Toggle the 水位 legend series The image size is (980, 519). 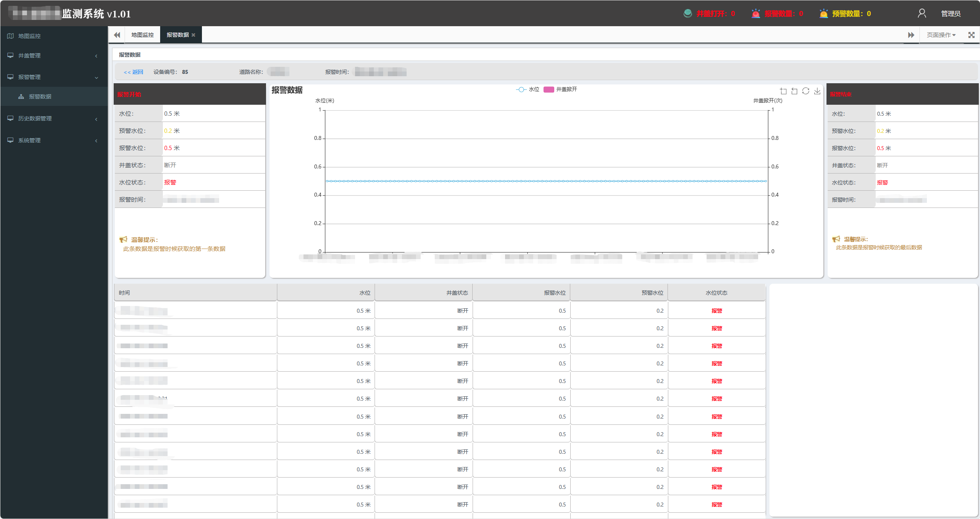click(x=527, y=89)
